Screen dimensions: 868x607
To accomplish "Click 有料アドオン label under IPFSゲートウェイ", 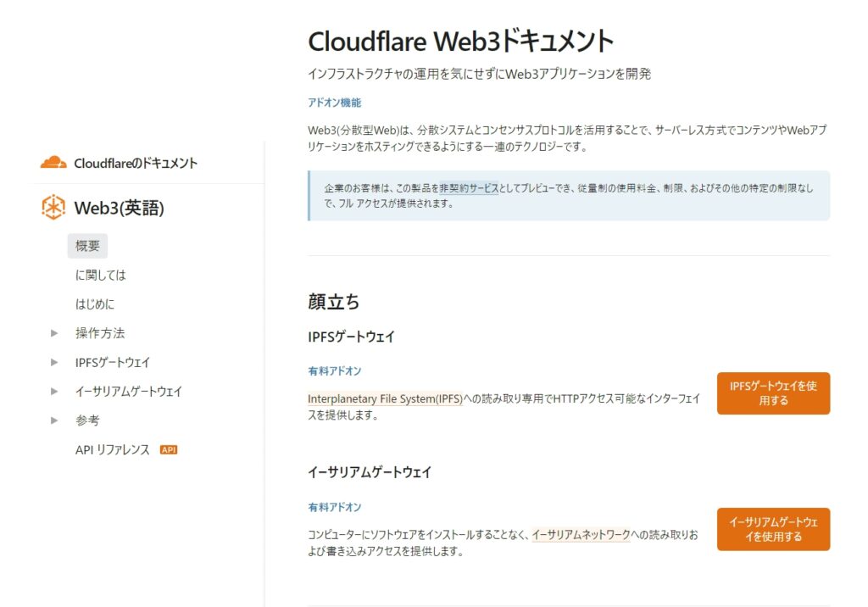I will [334, 371].
